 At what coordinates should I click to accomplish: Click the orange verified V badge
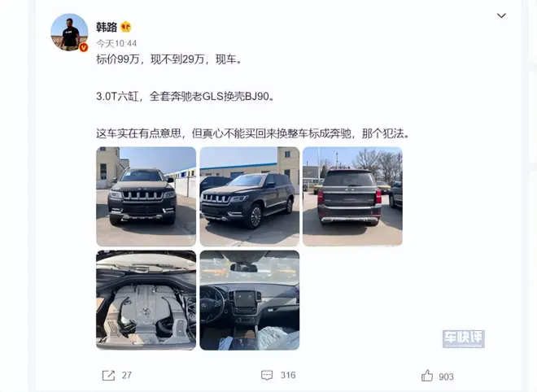84,48
